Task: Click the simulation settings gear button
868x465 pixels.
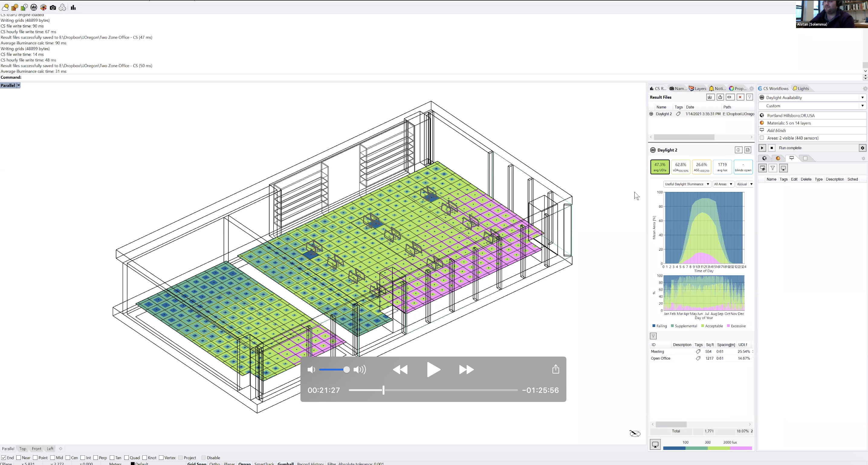Action: [862, 148]
